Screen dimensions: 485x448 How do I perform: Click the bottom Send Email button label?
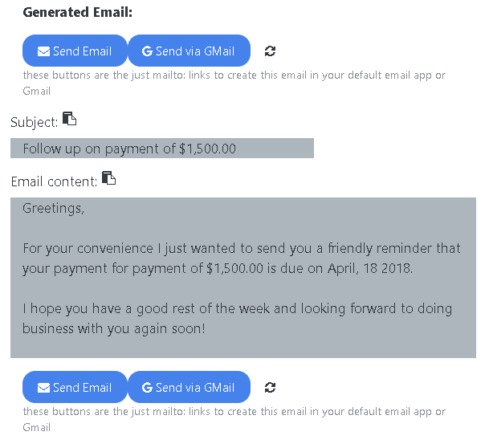tap(82, 388)
